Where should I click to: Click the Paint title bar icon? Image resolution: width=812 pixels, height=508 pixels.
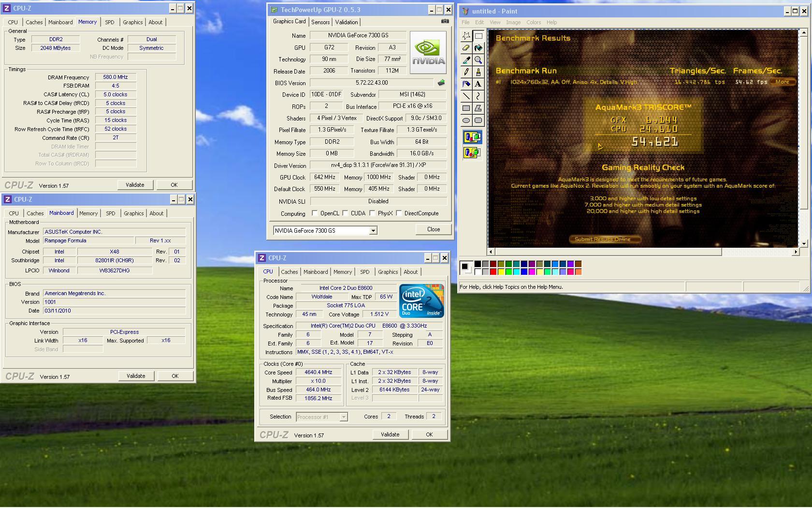(465, 11)
